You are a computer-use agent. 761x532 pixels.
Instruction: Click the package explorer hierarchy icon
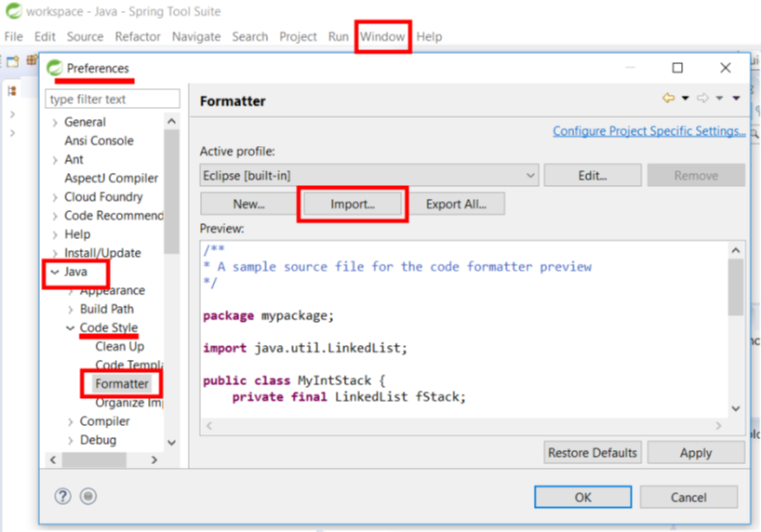[12, 90]
